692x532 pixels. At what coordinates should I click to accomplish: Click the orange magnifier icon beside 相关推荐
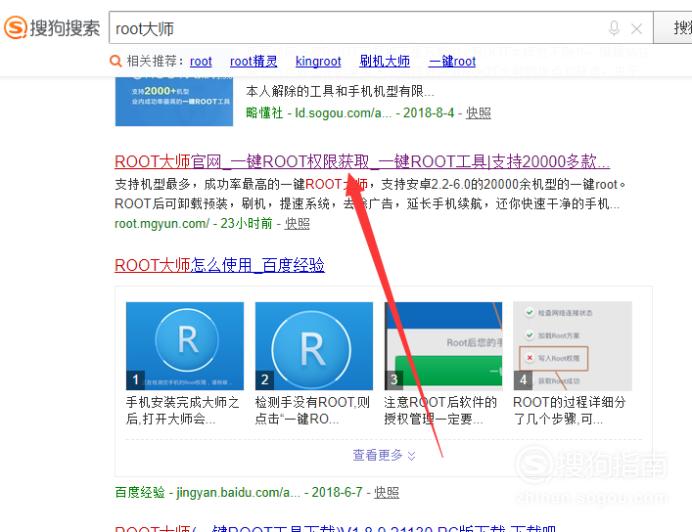click(x=116, y=61)
